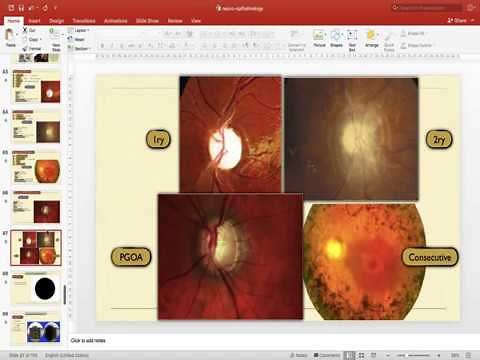
Task: Select slide 84 thumbnail
Action: point(37,127)
